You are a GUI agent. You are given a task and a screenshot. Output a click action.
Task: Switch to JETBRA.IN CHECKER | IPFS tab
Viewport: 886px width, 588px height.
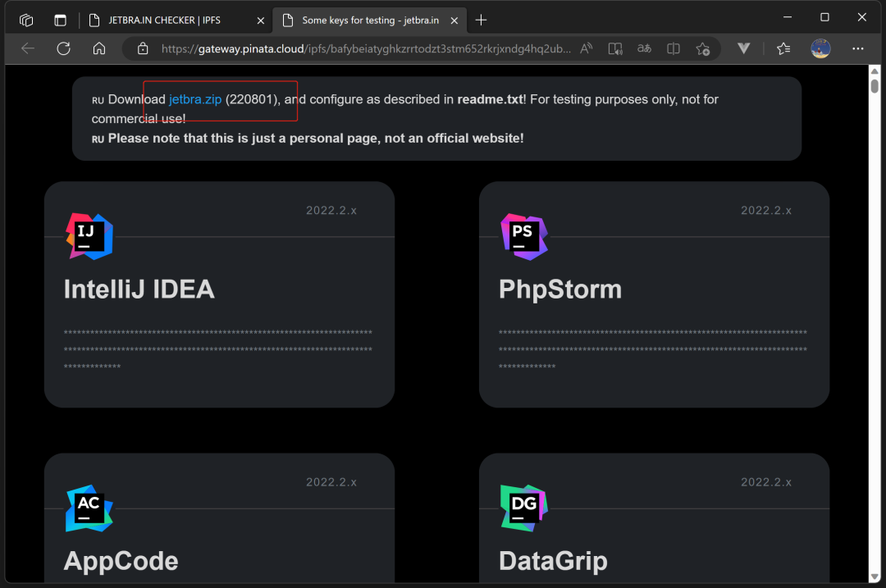pyautogui.click(x=176, y=21)
